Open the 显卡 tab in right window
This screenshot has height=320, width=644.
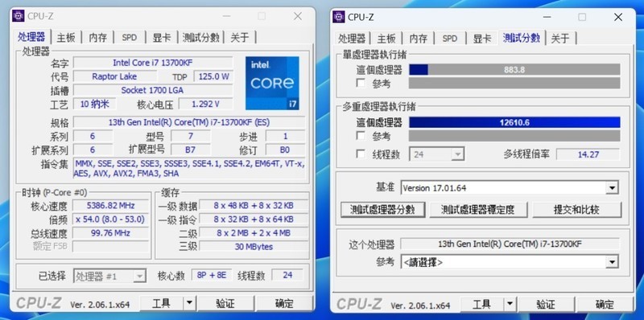pos(482,39)
